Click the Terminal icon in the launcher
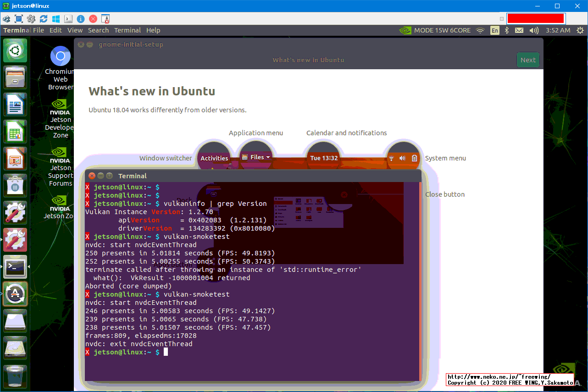This screenshot has height=392, width=588. click(x=15, y=267)
